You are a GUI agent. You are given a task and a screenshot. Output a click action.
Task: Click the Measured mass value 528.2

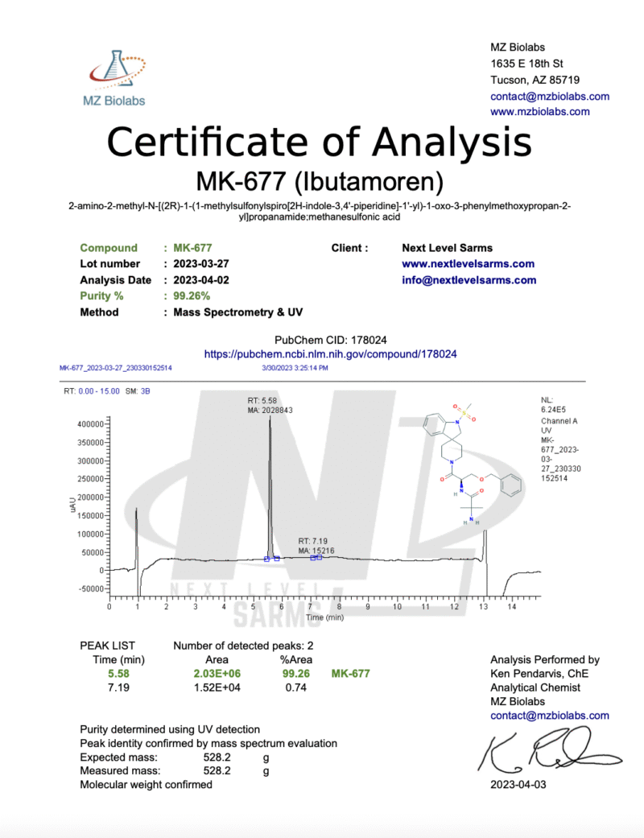click(217, 770)
